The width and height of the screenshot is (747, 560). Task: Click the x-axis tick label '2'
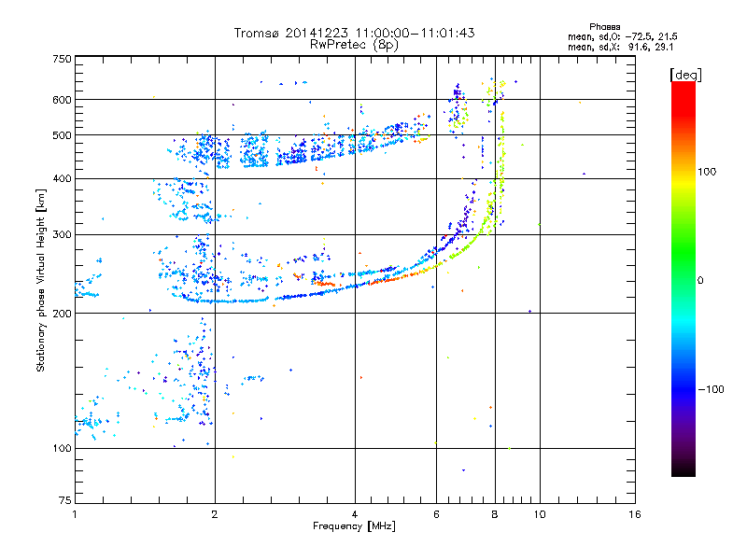tap(215, 514)
